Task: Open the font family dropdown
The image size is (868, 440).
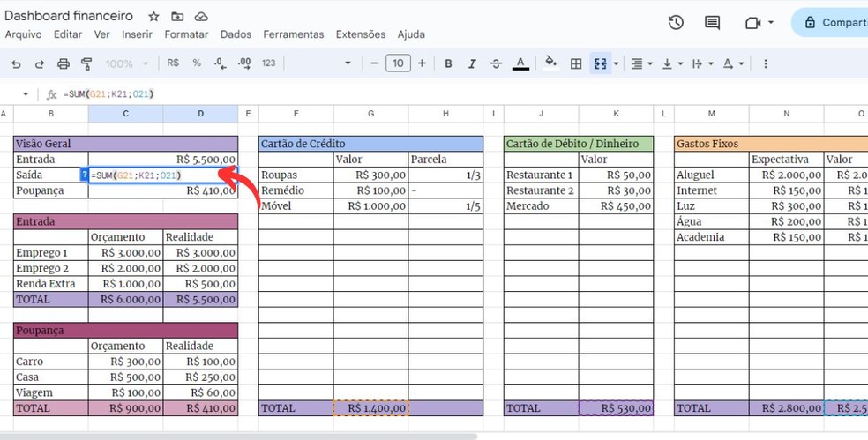Action: tap(348, 63)
